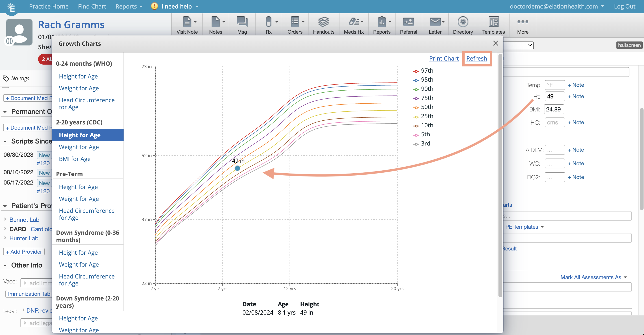Click the Ht input field value 49
The height and width of the screenshot is (335, 644).
click(554, 96)
